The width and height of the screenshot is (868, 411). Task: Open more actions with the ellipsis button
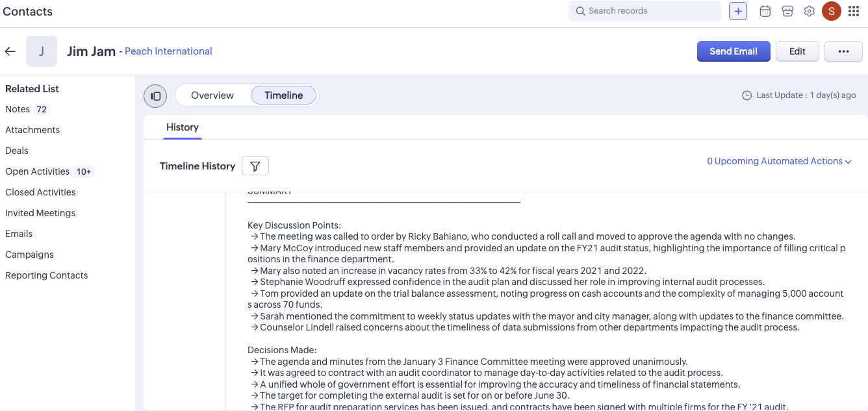(x=843, y=51)
